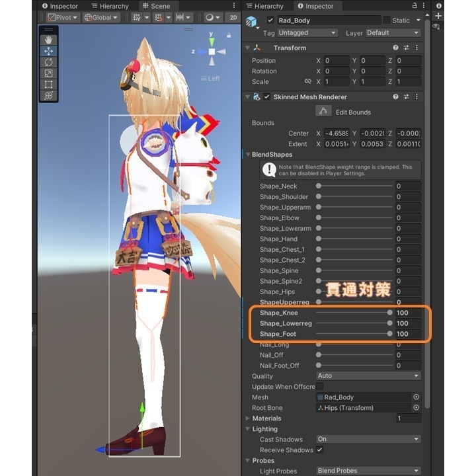The width and height of the screenshot is (476, 476).
Task: Click the Position X input field
Action: click(x=337, y=60)
